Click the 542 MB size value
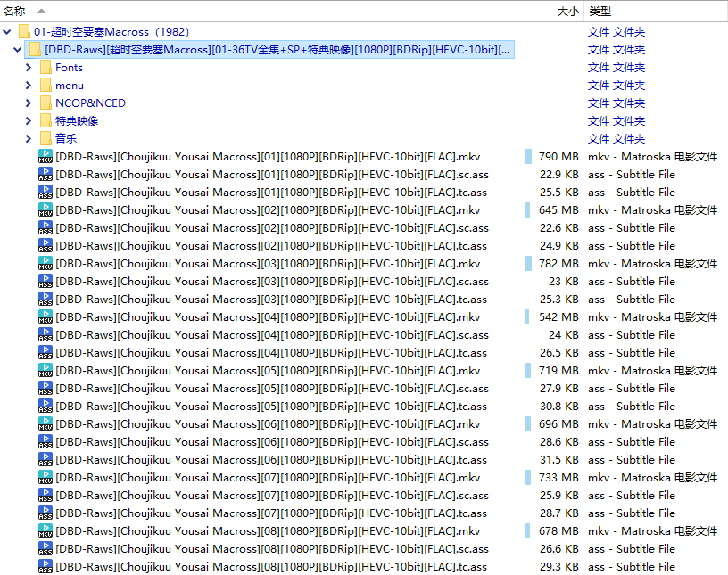 [x=558, y=317]
